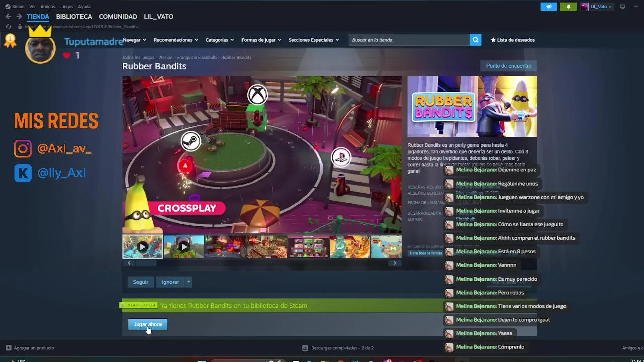Click the Ignorar button

[x=170, y=282]
